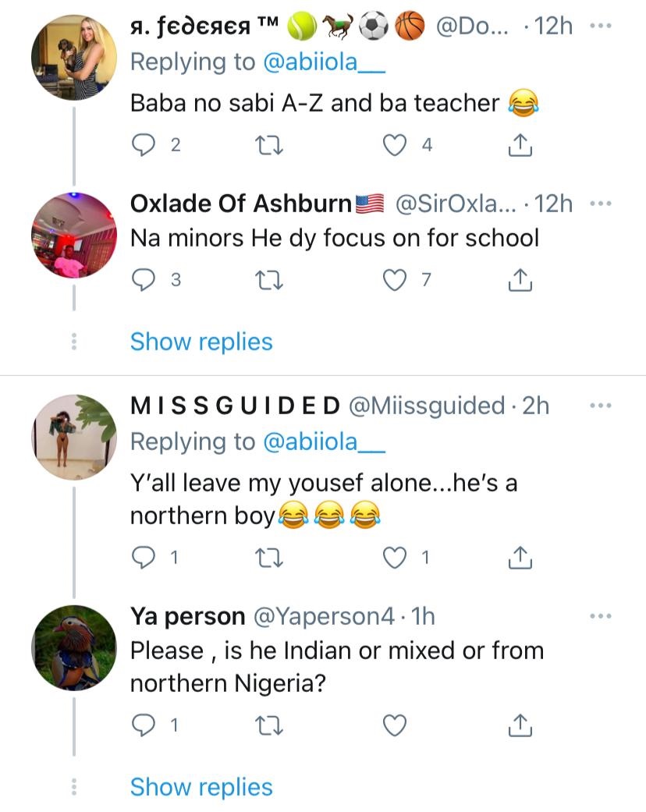Open more options for Ya person tweet
This screenshot has height=812, width=646.
601,616
